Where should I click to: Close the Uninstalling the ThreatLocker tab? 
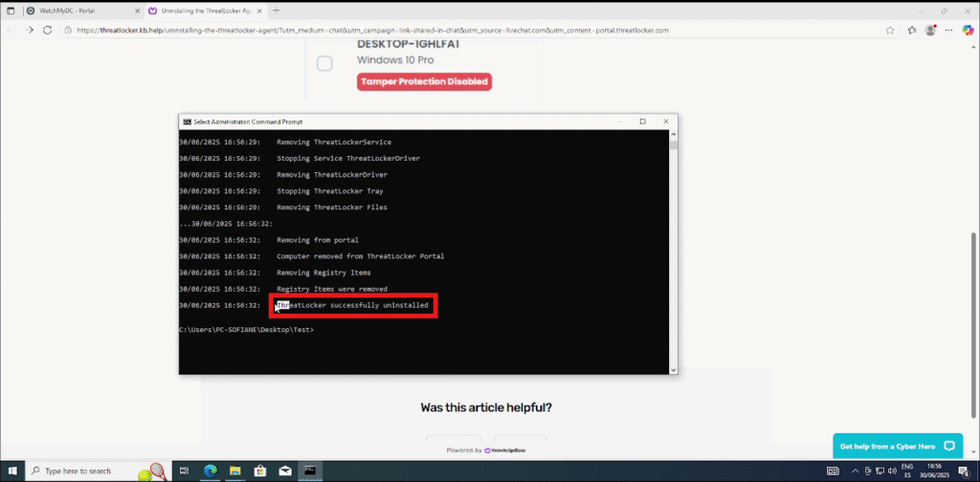259,11
